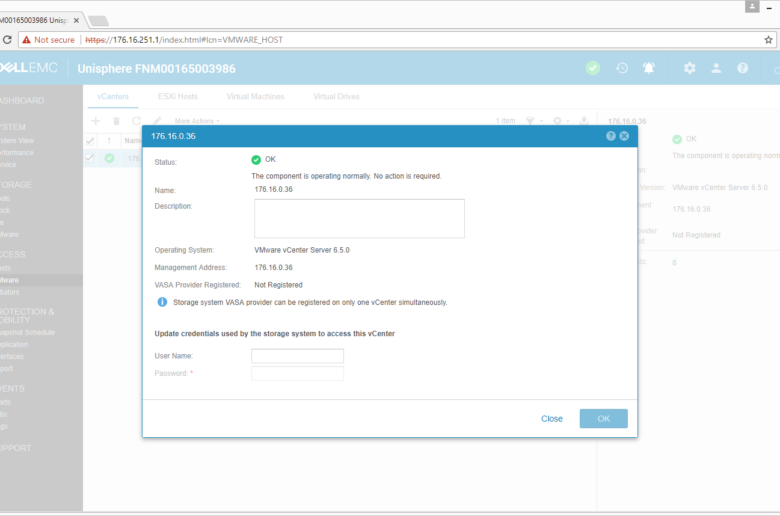Click the SUPPORT sidebar heading
This screenshot has height=516, width=780.
[15, 448]
